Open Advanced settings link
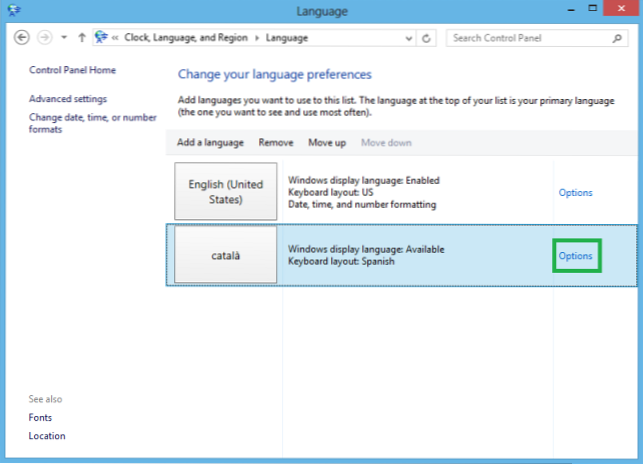Viewport: 643px width, 464px height. click(68, 99)
